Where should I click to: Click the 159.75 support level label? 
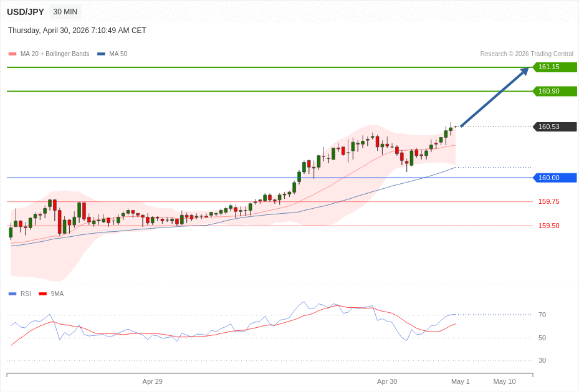tap(547, 201)
